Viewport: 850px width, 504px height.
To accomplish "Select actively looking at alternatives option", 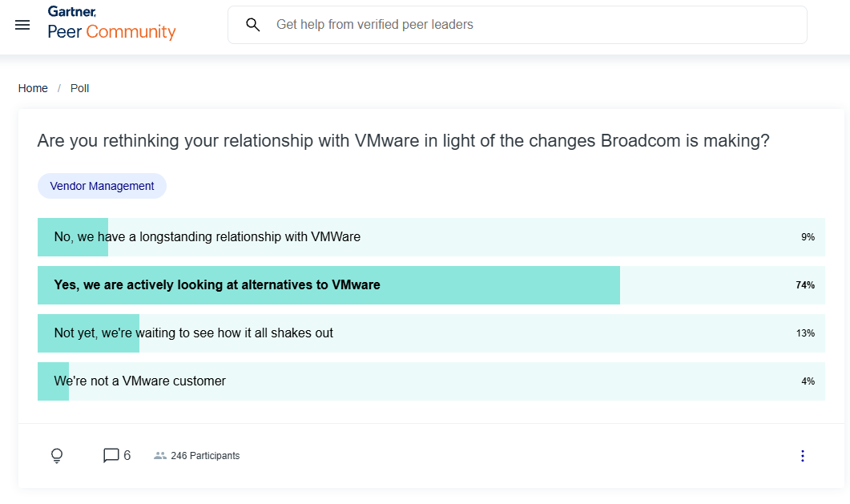I will [x=431, y=285].
